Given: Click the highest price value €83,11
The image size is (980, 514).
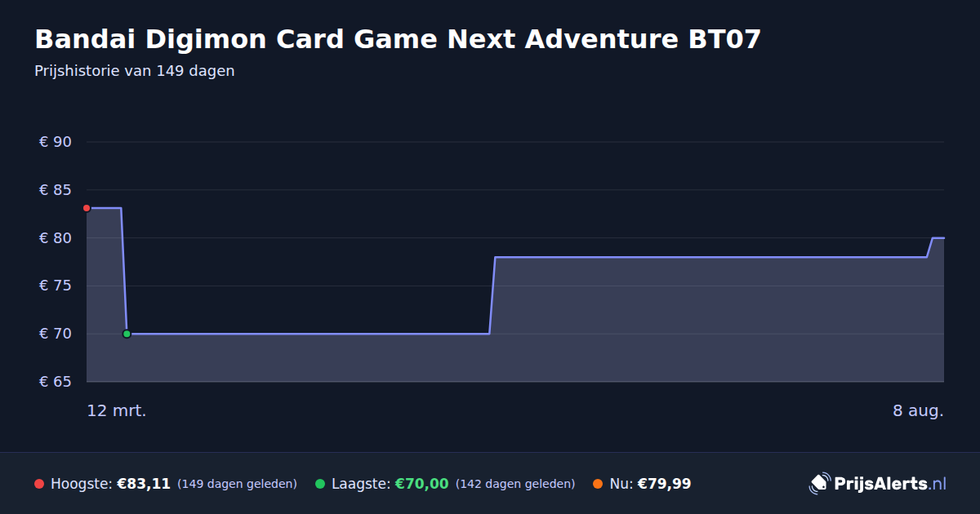Looking at the screenshot, I should pyautogui.click(x=144, y=484).
